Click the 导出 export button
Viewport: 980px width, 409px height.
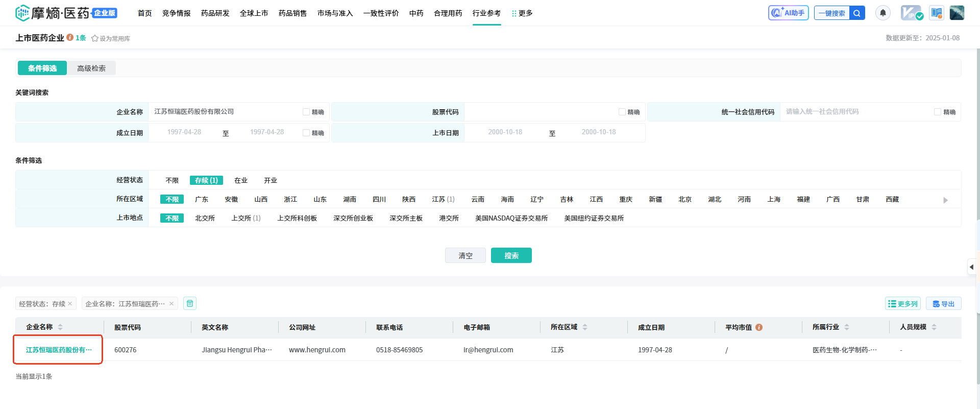(x=944, y=303)
